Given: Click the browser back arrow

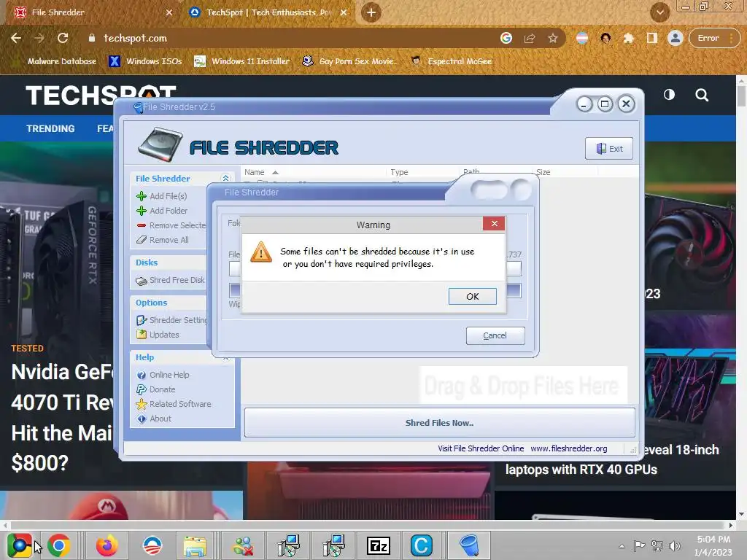Looking at the screenshot, I should pos(16,38).
